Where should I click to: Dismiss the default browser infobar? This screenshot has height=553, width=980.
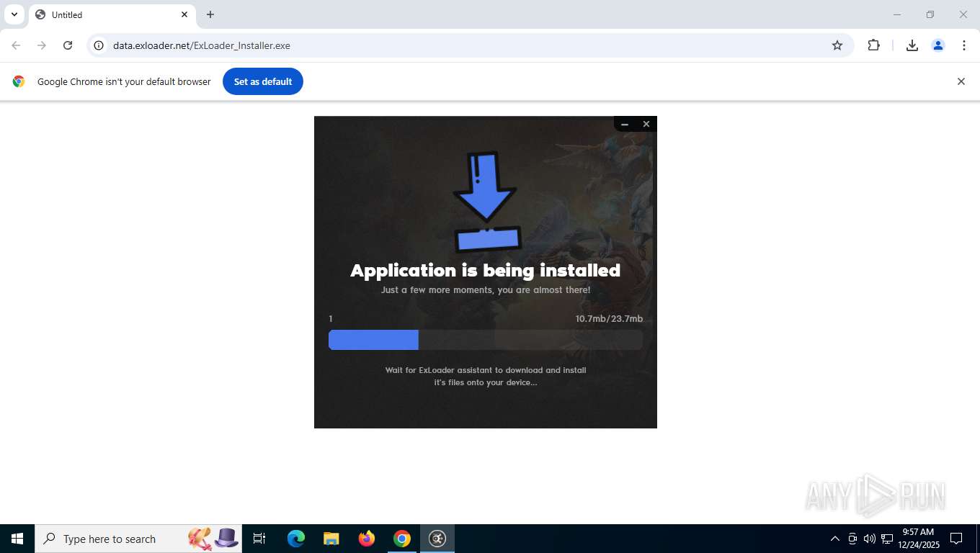tap(961, 81)
